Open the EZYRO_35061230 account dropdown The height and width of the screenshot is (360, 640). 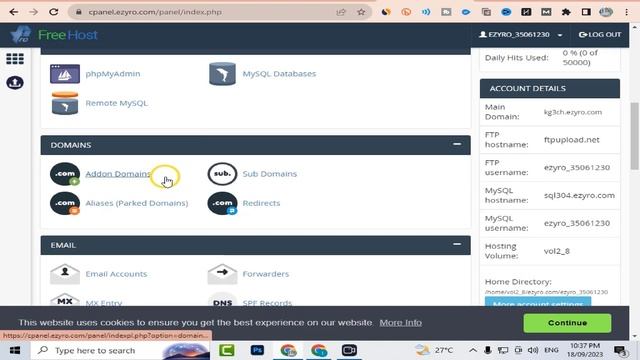pos(520,35)
